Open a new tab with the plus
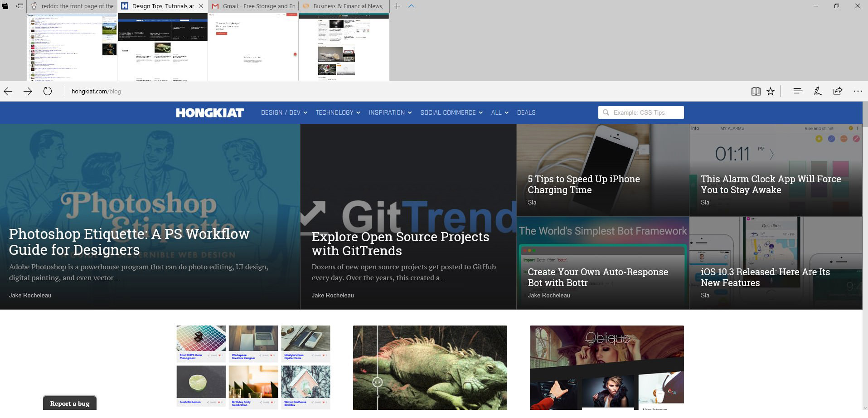Image resolution: width=868 pixels, height=418 pixels. [x=397, y=6]
